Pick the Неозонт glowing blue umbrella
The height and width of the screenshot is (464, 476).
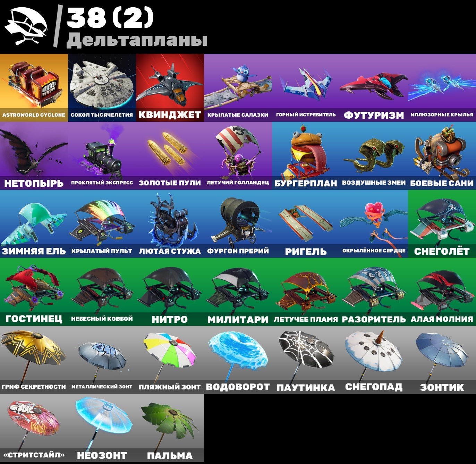click(102, 428)
